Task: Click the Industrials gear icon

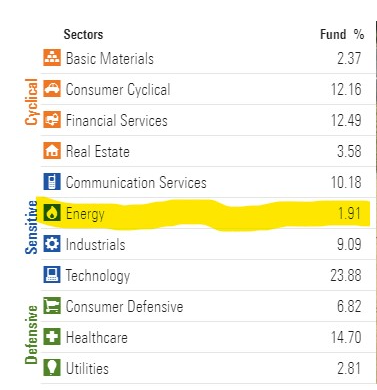Action: tap(52, 243)
